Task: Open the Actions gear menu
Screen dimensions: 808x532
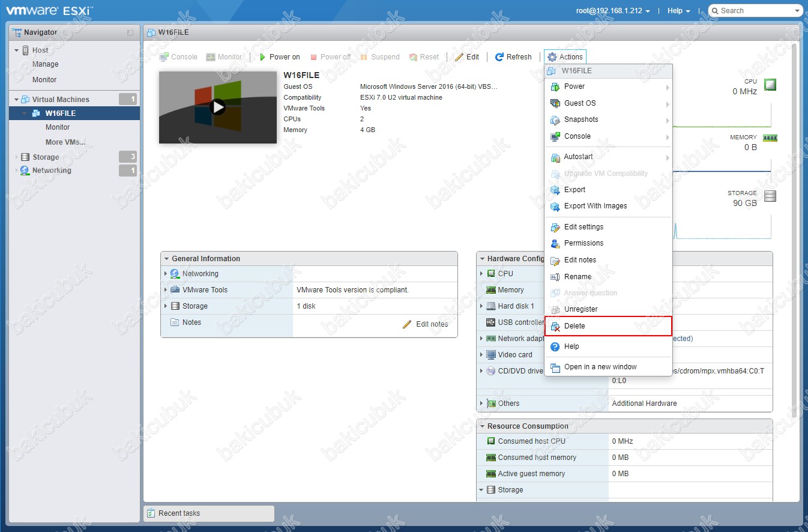Action: coord(565,57)
